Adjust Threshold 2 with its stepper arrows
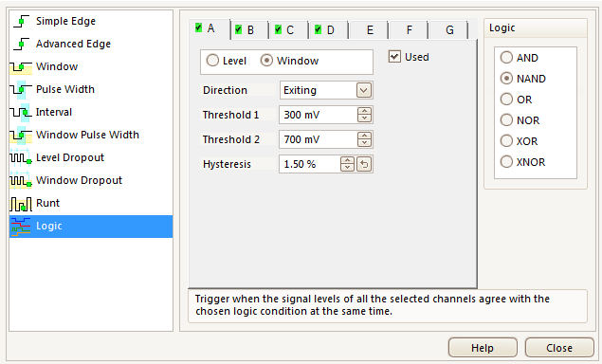The height and width of the screenshot is (364, 602). (364, 139)
